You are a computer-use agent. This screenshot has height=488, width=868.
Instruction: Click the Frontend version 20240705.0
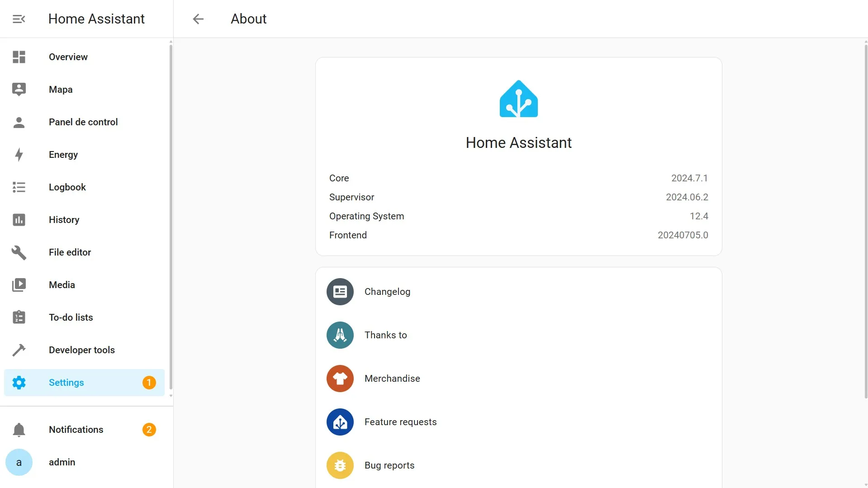[683, 235]
